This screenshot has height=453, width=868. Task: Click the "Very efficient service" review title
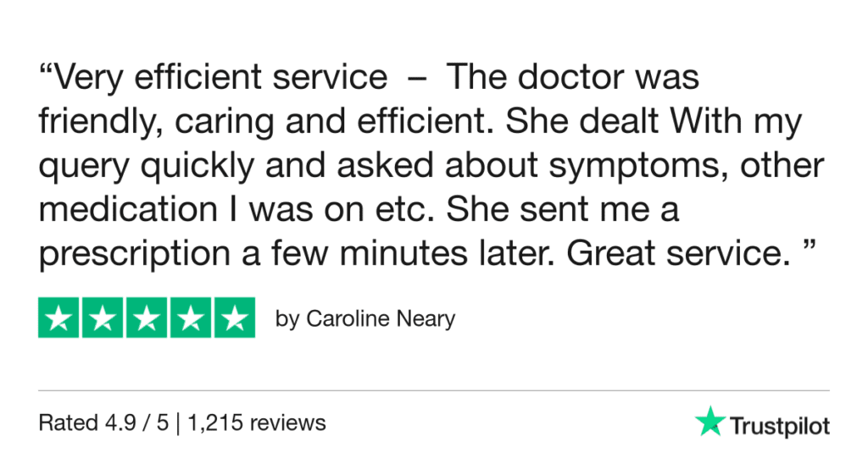tap(221, 78)
